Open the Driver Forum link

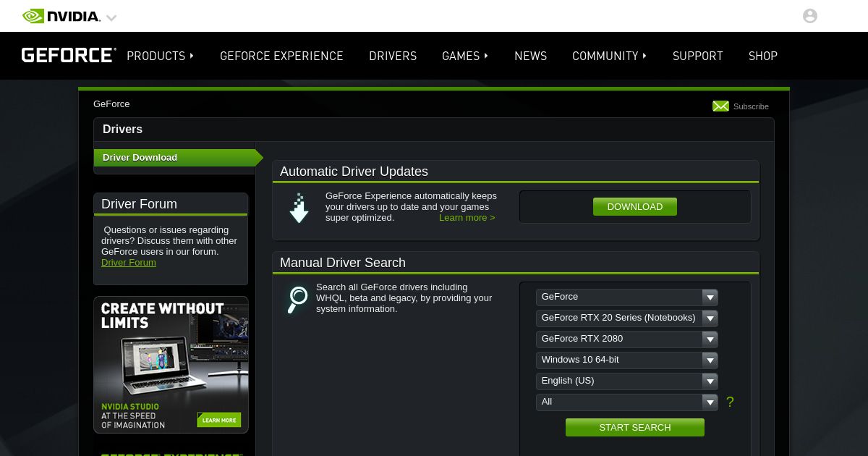[x=129, y=263]
